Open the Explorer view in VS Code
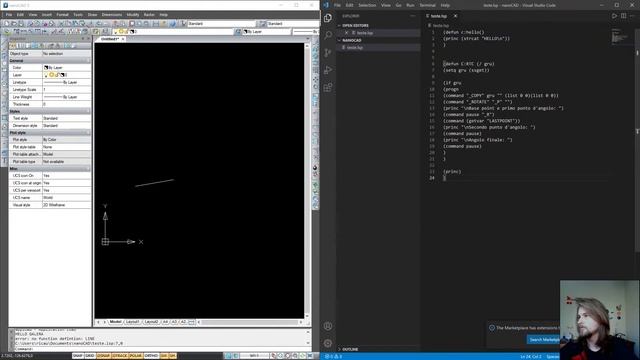The image size is (640, 360). [x=328, y=18]
